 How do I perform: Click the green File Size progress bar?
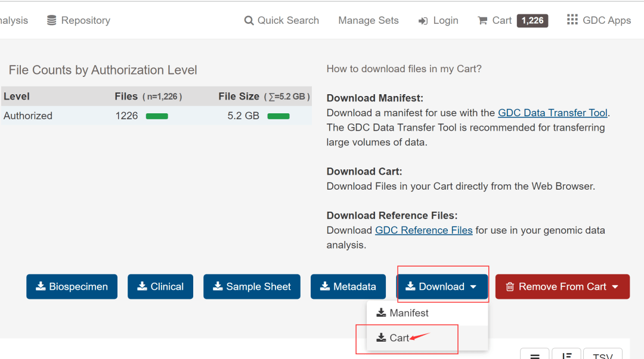(x=278, y=116)
